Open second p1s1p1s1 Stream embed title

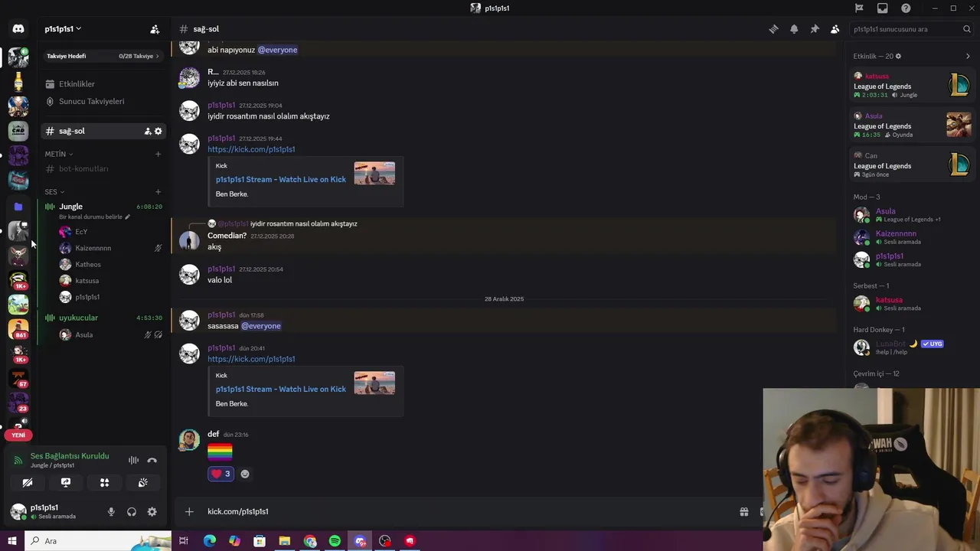[x=281, y=389]
